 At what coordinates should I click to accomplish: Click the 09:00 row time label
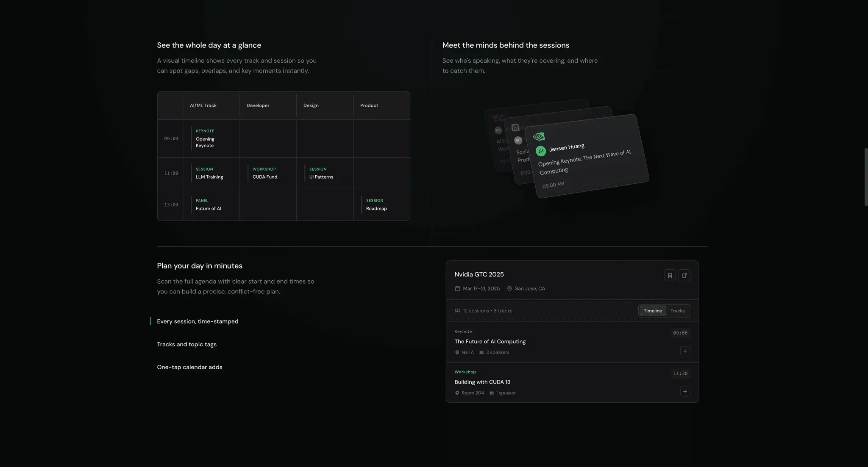171,138
